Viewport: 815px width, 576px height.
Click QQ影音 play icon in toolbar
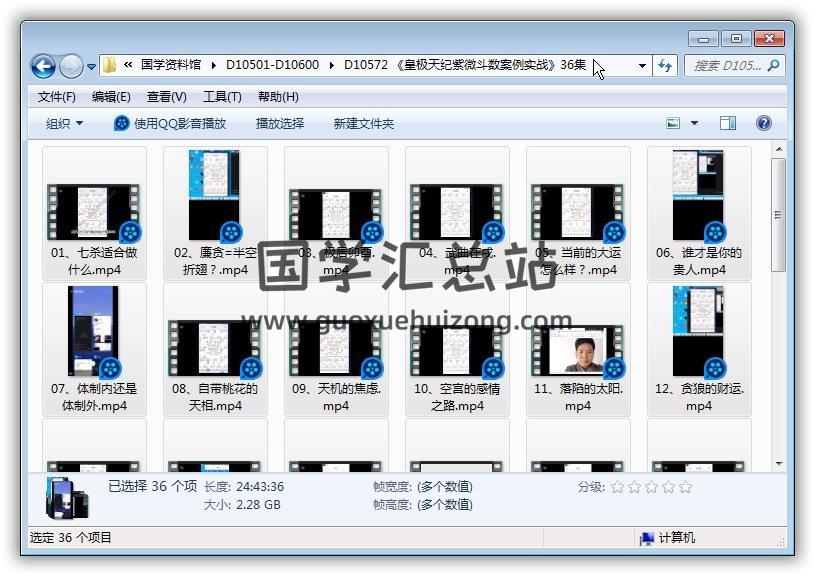tap(122, 123)
